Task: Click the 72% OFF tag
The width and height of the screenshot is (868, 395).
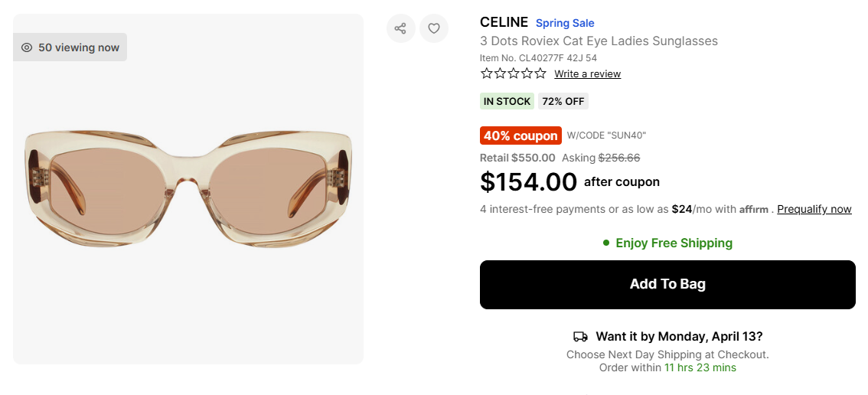Action: 563,101
